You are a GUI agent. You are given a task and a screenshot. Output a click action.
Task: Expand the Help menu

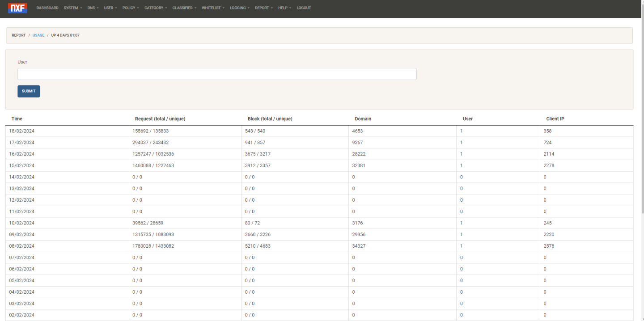284,8
